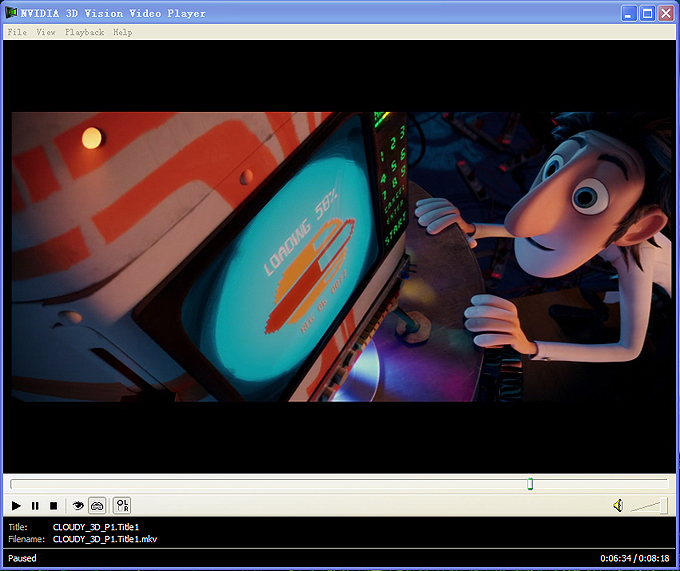Toggle the eye view mode icon
680x571 pixels.
78,506
